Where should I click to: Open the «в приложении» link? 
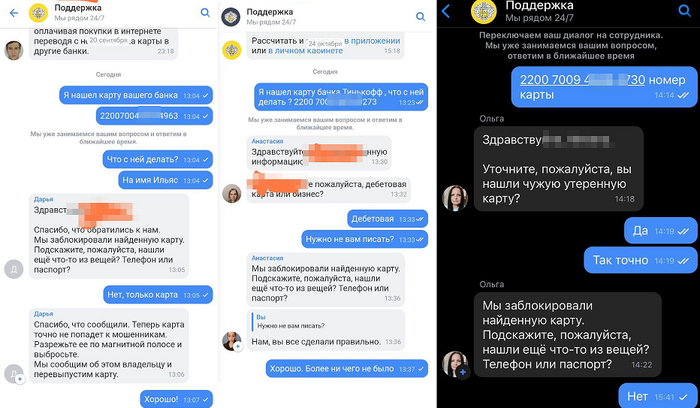click(372, 41)
